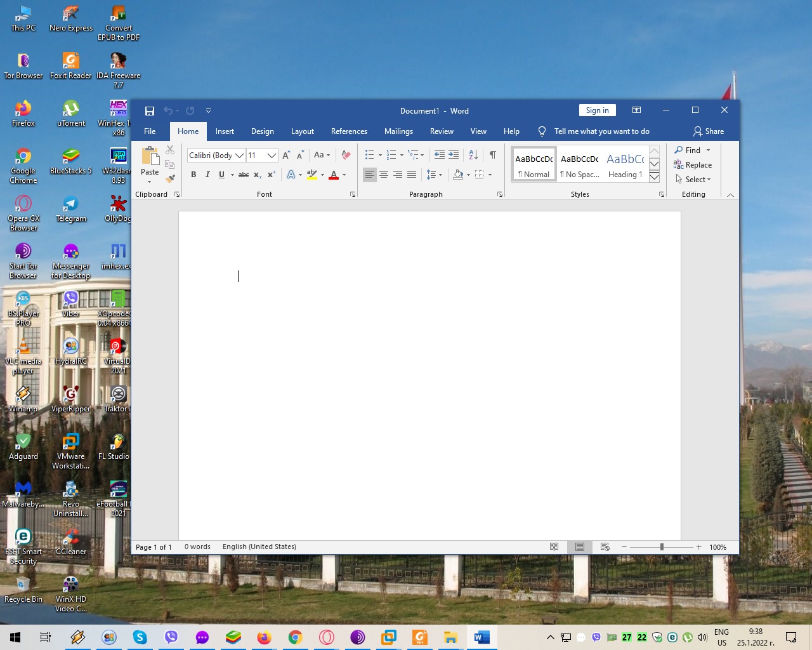The image size is (812, 650).
Task: Expand the bullets list dropdown arrow
Action: coord(380,156)
